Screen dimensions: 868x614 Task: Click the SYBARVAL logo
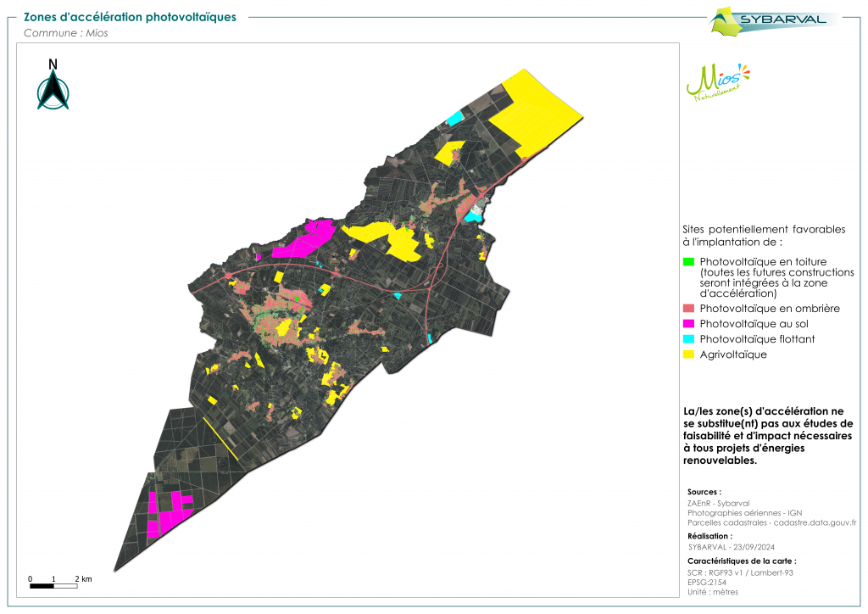point(774,21)
